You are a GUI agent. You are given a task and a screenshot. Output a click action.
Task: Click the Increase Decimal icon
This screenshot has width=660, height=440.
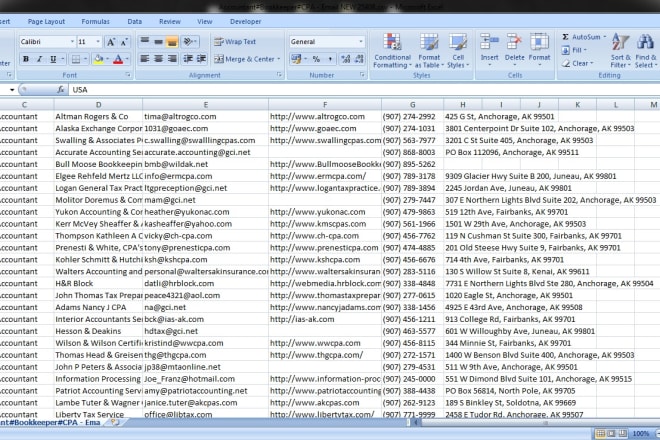(346, 59)
